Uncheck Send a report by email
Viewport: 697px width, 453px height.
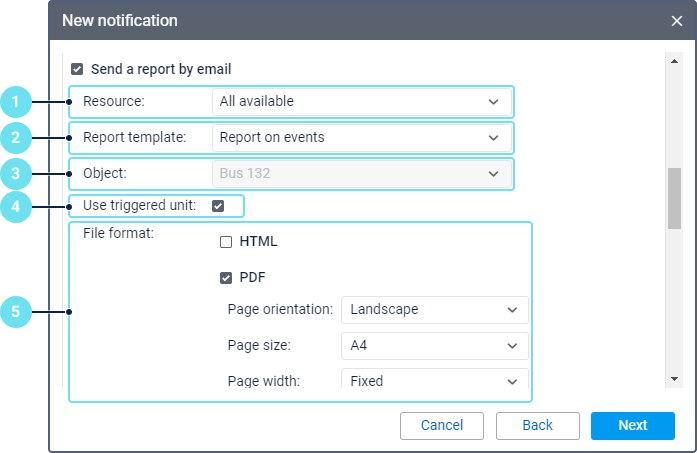click(x=77, y=70)
